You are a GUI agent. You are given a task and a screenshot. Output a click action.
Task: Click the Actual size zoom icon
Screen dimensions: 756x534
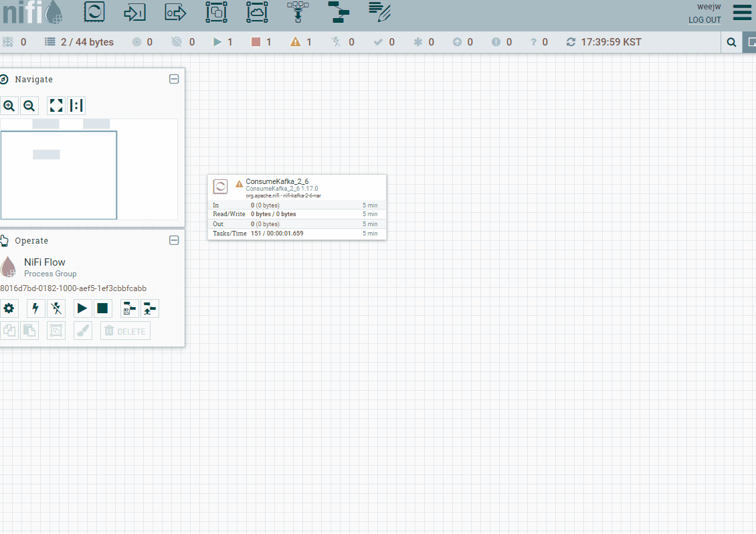pos(76,106)
